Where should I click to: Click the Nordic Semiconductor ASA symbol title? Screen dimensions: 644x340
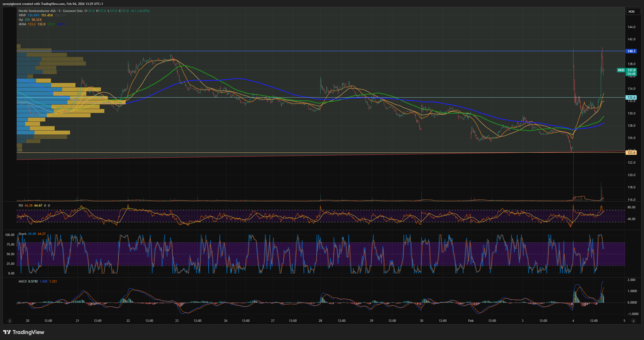(37, 11)
